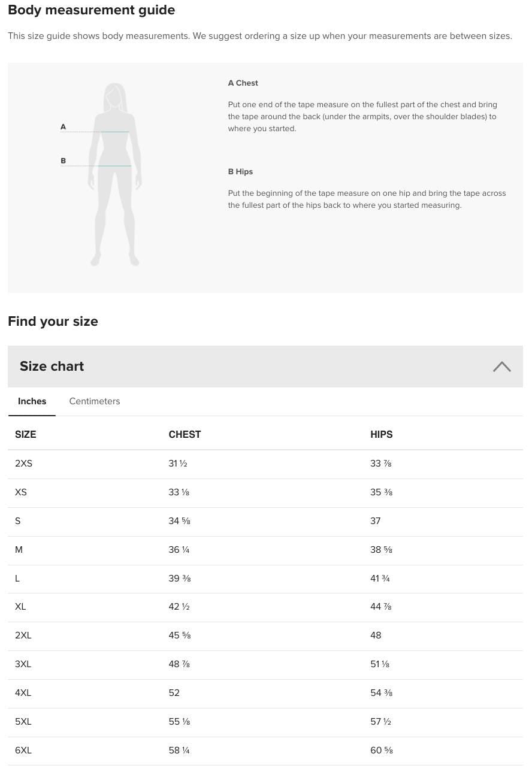The width and height of the screenshot is (532, 769).
Task: Select the M size row
Action: coord(265,550)
